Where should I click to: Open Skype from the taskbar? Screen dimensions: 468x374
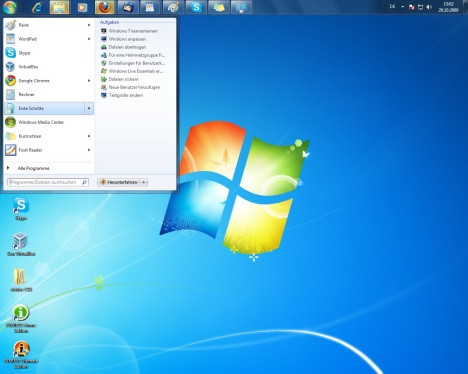pos(196,7)
